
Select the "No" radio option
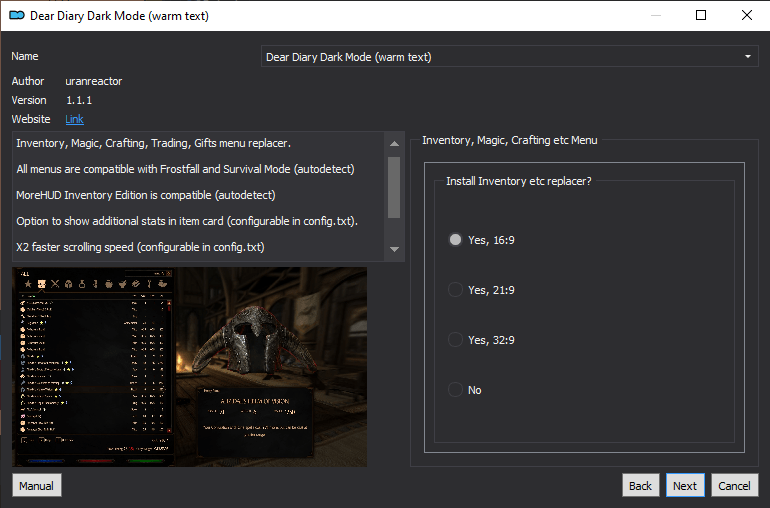tap(465, 390)
